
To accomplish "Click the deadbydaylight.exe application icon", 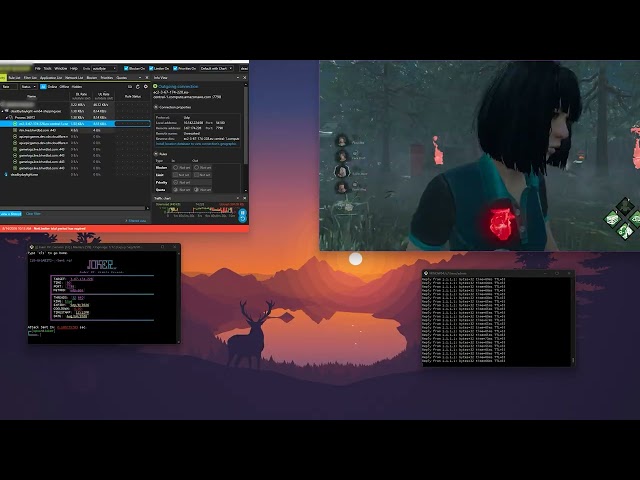I will [6, 174].
